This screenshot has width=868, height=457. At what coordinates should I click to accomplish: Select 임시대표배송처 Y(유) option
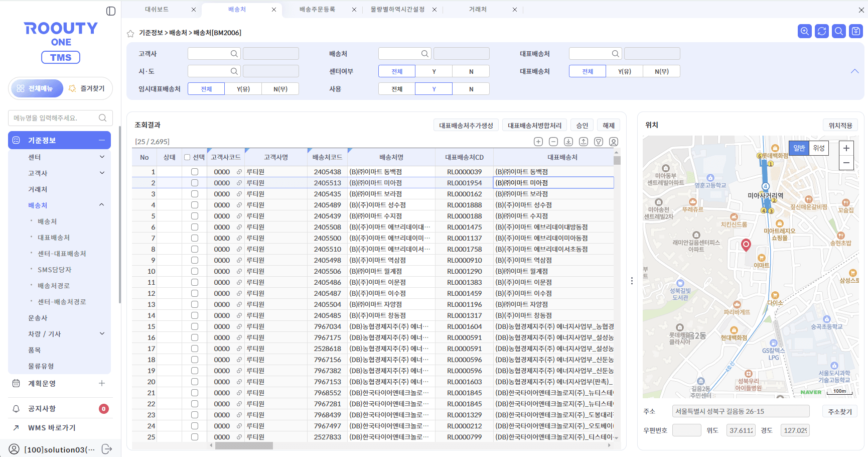pos(243,89)
